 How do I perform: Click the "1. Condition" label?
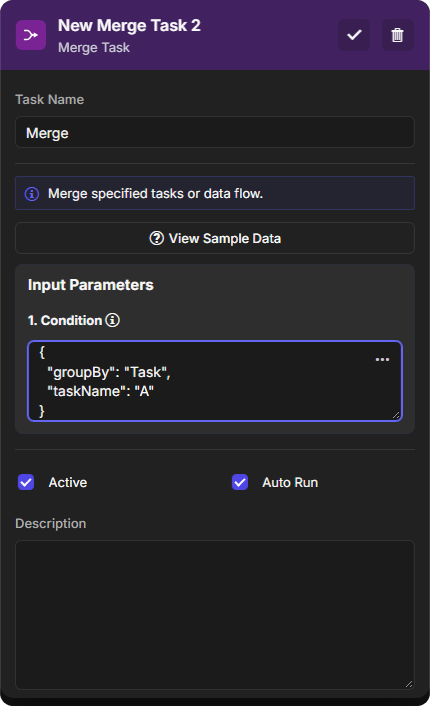pos(65,321)
